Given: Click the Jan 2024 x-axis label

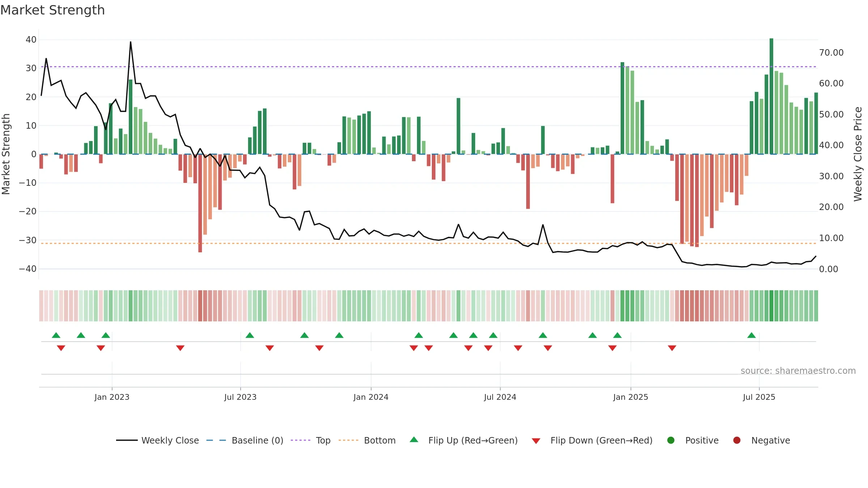Looking at the screenshot, I should coord(371,397).
